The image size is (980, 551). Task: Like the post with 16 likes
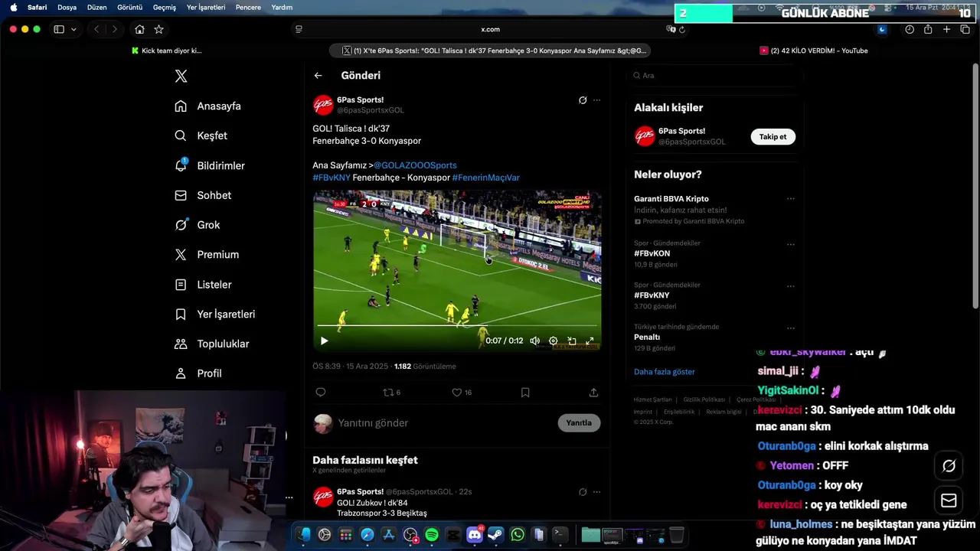point(462,392)
